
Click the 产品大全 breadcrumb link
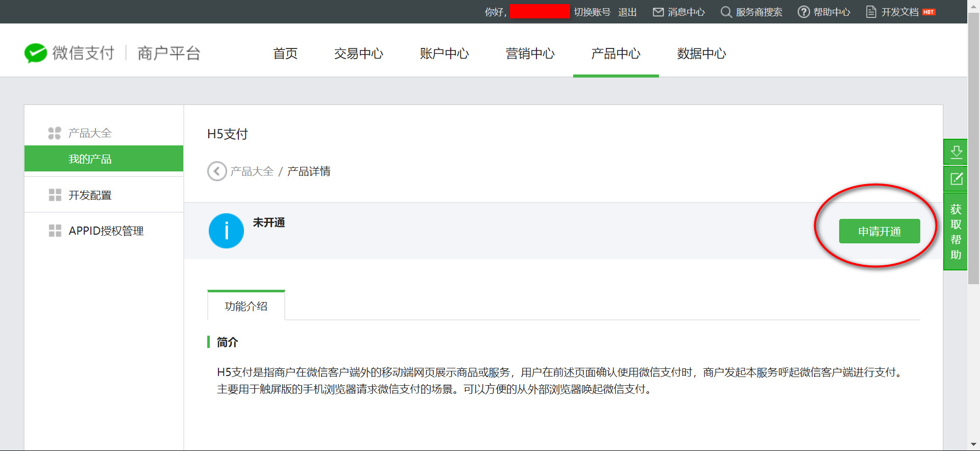coord(252,171)
